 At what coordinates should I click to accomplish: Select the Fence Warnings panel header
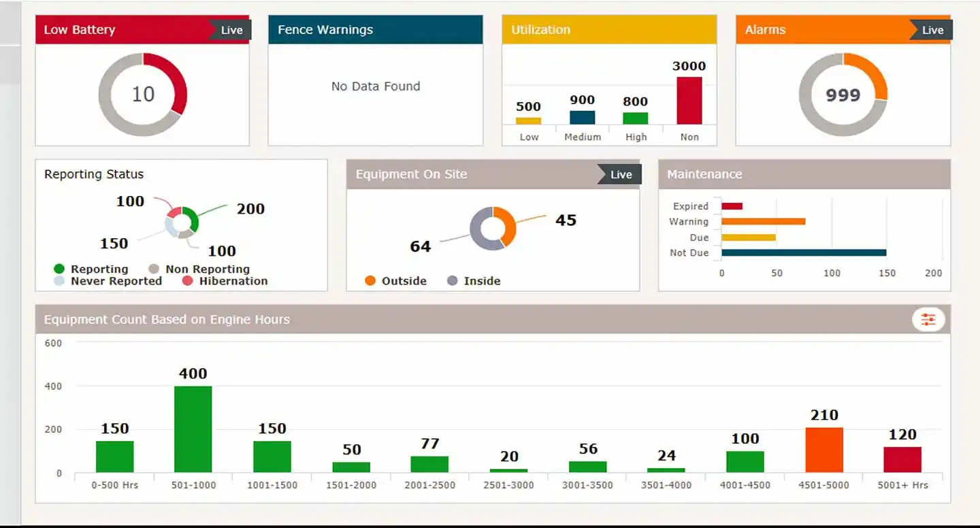[x=375, y=30]
